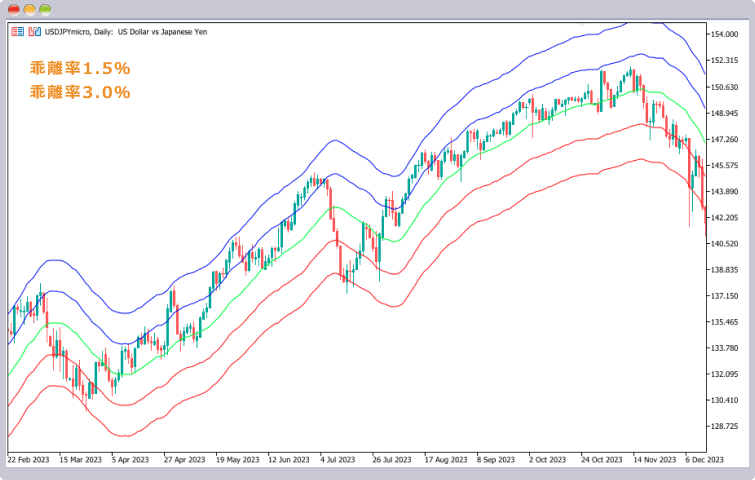This screenshot has width=755, height=480.
Task: Click the 6 Dec 2023 date label
Action: tap(704, 460)
